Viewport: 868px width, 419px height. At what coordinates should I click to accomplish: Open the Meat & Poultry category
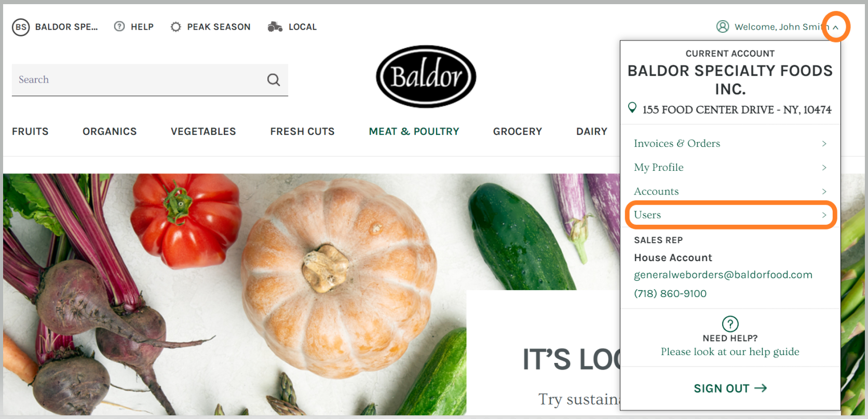click(x=414, y=131)
